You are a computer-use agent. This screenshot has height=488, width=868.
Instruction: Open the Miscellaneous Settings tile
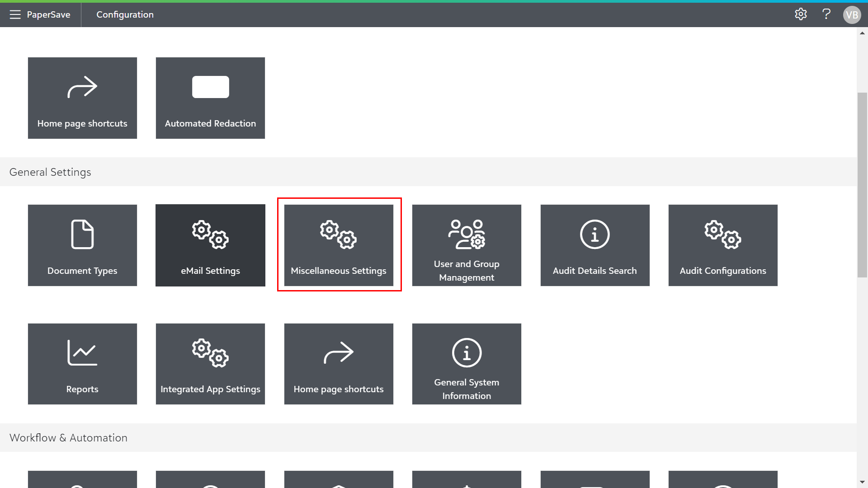pos(339,245)
